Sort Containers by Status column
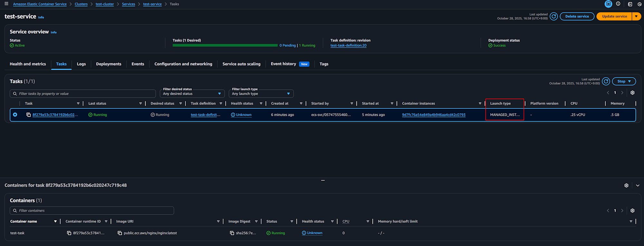644x246 pixels. tap(292, 222)
